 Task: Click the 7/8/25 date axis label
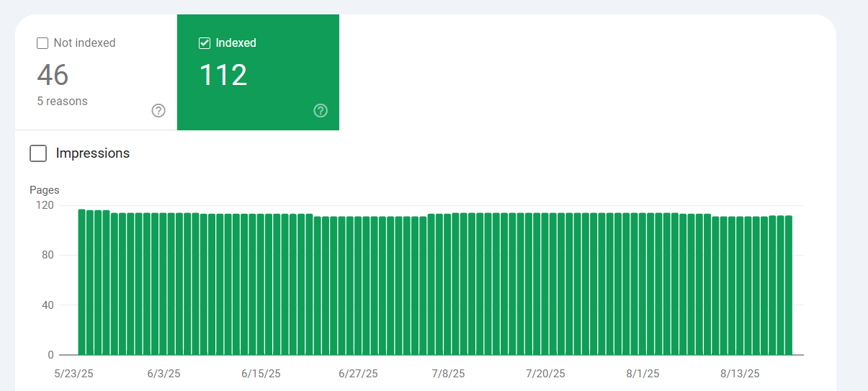click(x=448, y=374)
